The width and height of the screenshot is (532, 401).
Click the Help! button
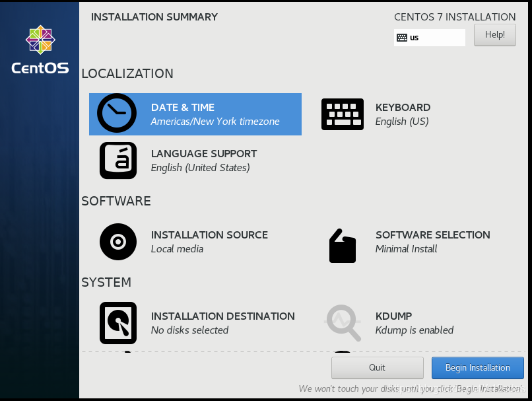pos(494,35)
